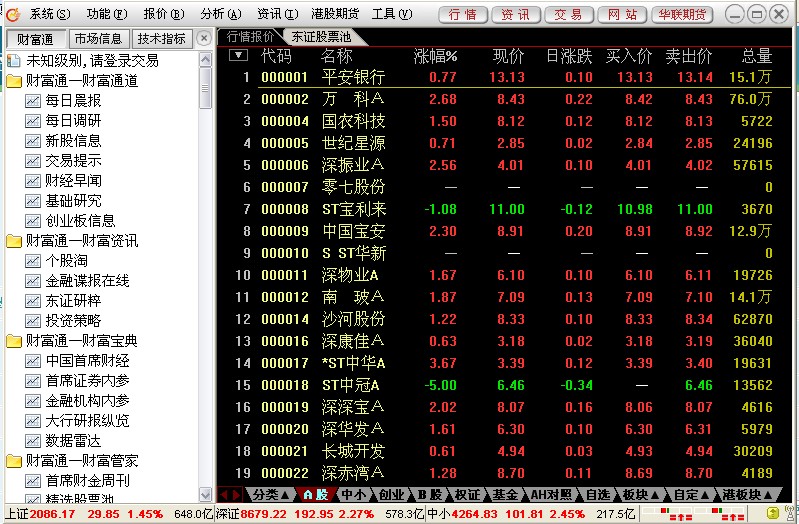This screenshot has width=799, height=524.
Task: Click the chart icon beside 金融谍报在线
Action: (x=33, y=281)
